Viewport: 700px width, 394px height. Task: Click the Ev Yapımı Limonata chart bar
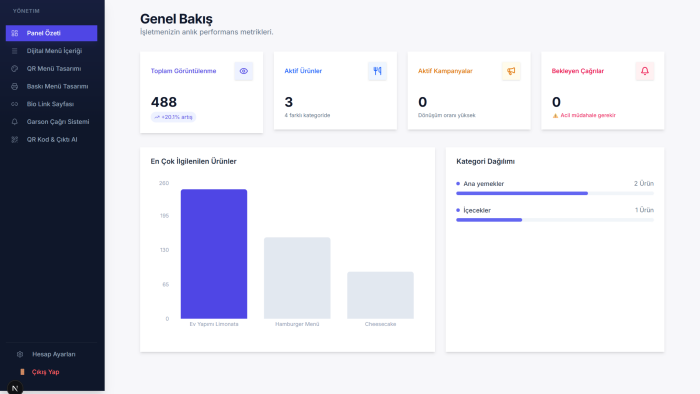tap(214, 254)
